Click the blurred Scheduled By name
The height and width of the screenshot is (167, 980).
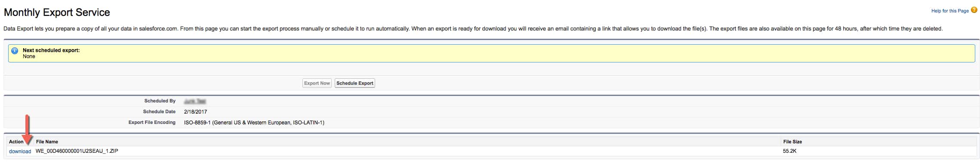click(x=195, y=101)
